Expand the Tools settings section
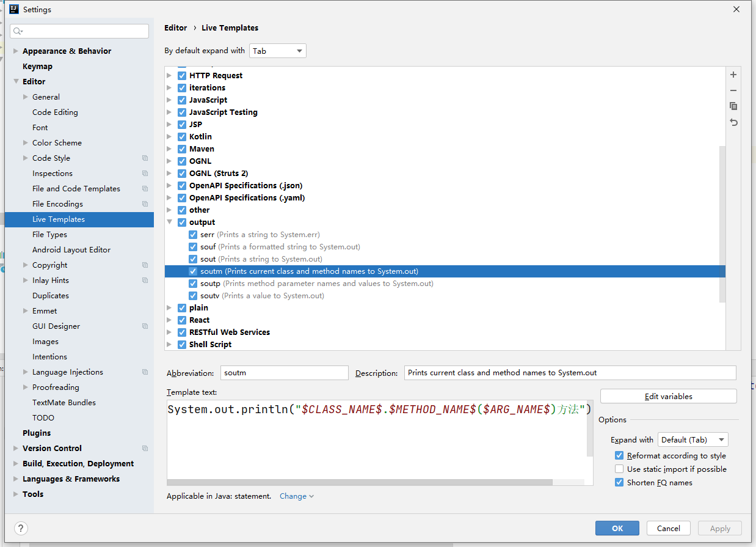Screen dimensions: 756x547 pyautogui.click(x=16, y=494)
